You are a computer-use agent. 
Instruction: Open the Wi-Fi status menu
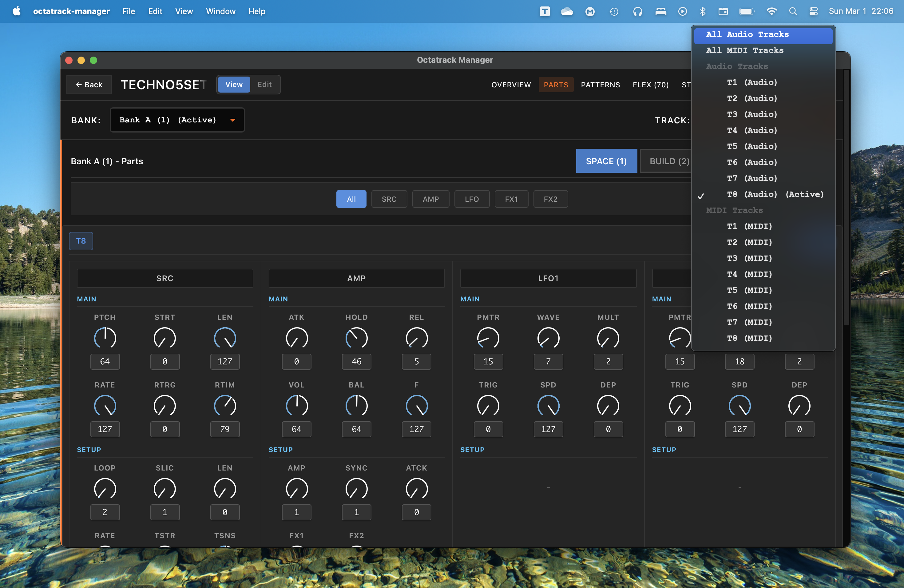(x=772, y=11)
